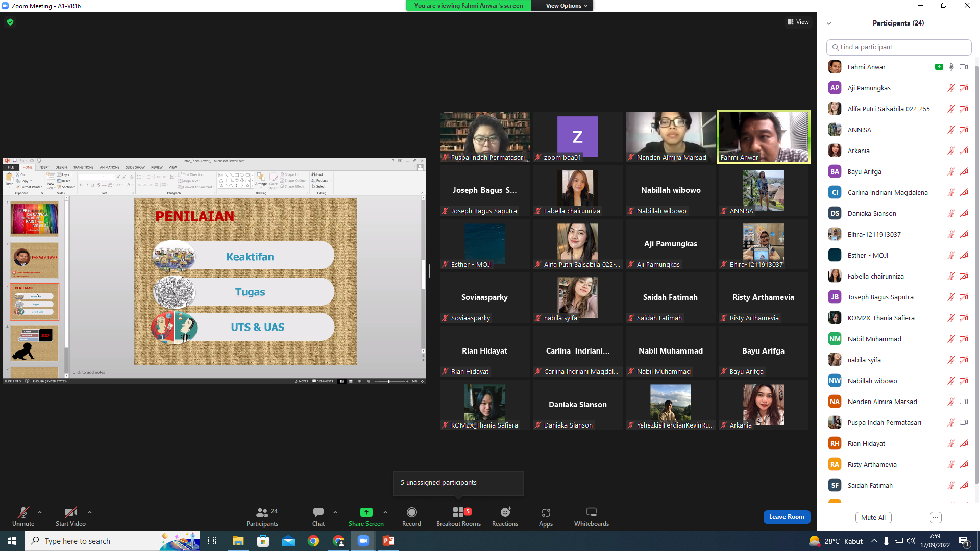This screenshot has width=980, height=551.
Task: Open Breakout Rooms icon
Action: [x=458, y=512]
